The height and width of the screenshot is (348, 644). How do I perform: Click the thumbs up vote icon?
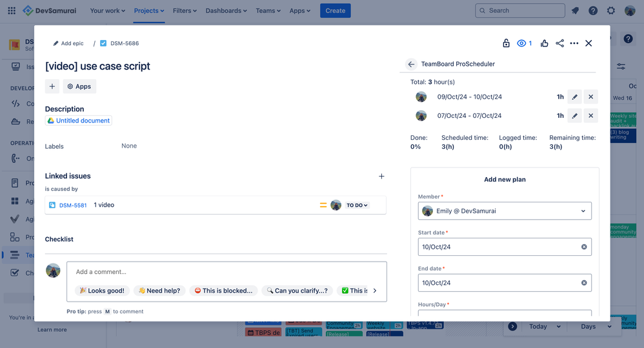(544, 43)
